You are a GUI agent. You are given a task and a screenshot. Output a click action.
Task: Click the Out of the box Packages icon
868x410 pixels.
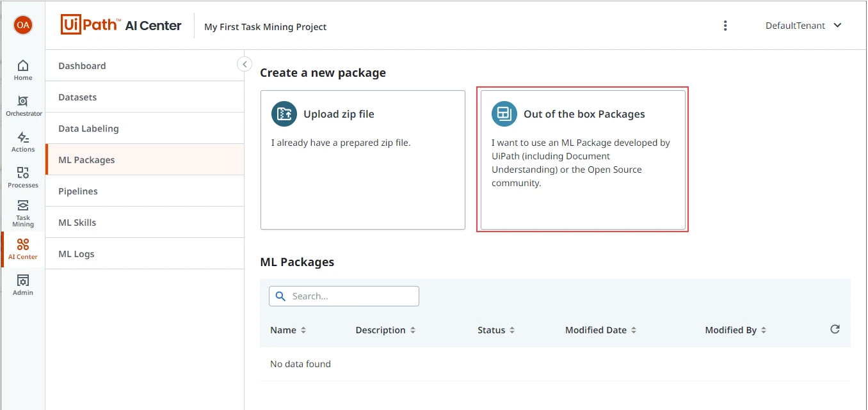click(504, 114)
